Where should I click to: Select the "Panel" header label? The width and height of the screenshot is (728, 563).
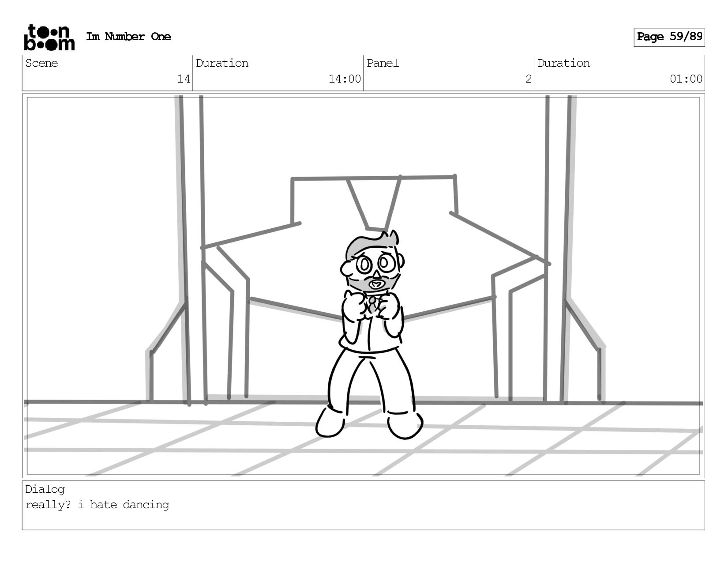(x=383, y=63)
